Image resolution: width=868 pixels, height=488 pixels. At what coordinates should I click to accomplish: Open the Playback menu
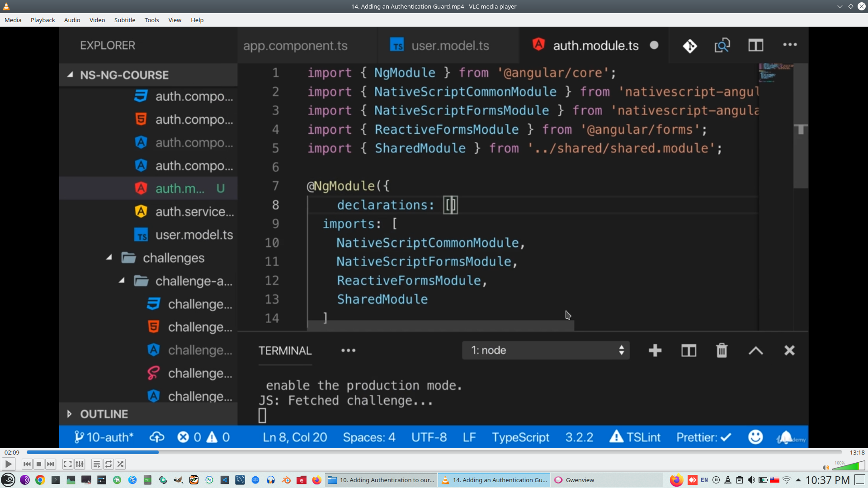click(42, 20)
